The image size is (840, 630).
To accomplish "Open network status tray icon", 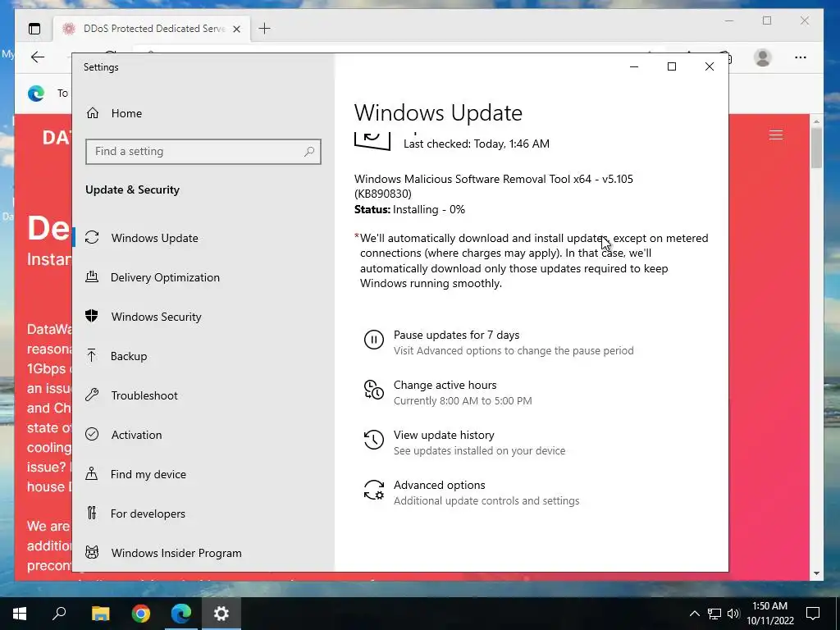I will point(714,614).
